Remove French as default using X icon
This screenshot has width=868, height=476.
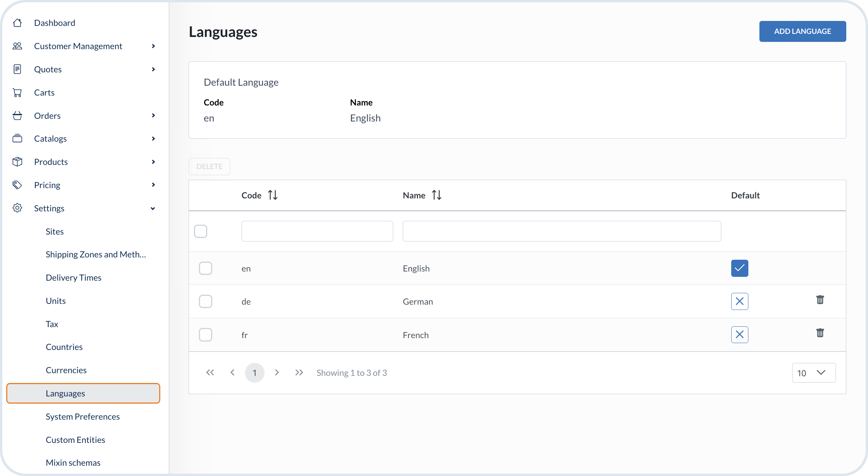pyautogui.click(x=739, y=334)
